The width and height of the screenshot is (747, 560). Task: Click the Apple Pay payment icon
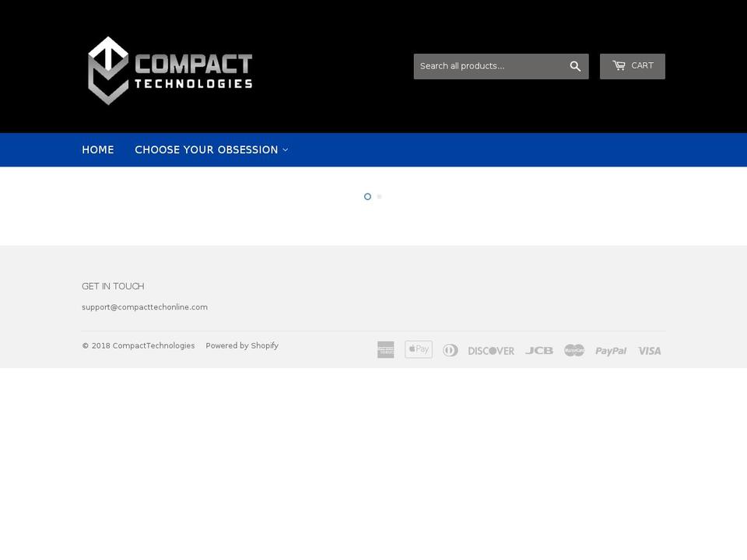(419, 349)
